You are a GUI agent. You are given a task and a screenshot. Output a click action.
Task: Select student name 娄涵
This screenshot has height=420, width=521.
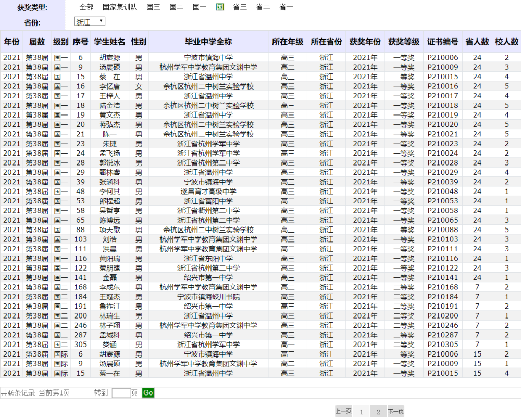pos(109,345)
